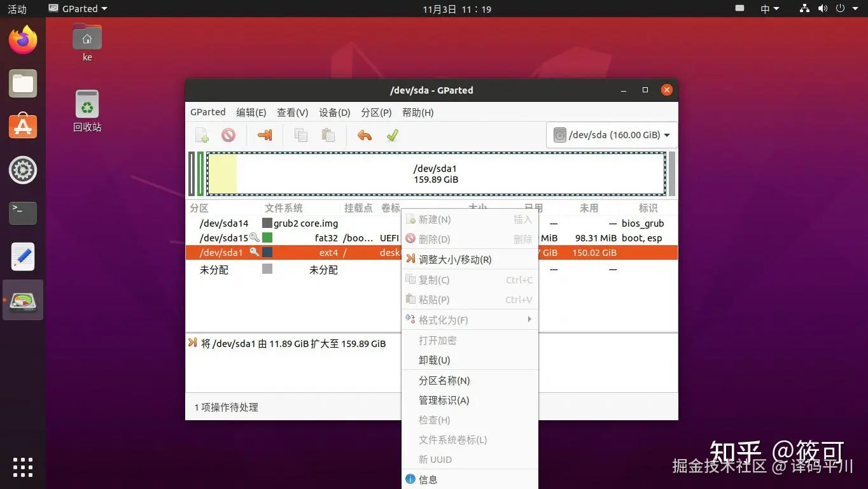Open Ubuntu Software from the dock

click(23, 127)
